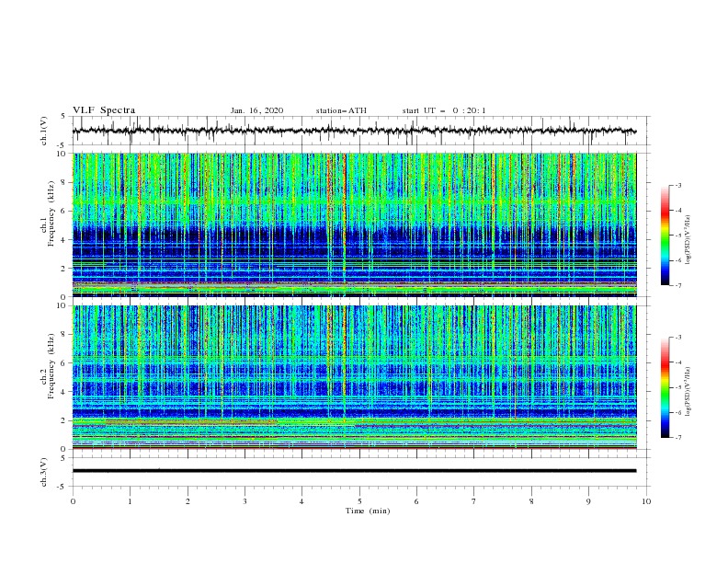Click the ch.1 waveform trace
The image size is (728, 563).
pyautogui.click(x=354, y=131)
